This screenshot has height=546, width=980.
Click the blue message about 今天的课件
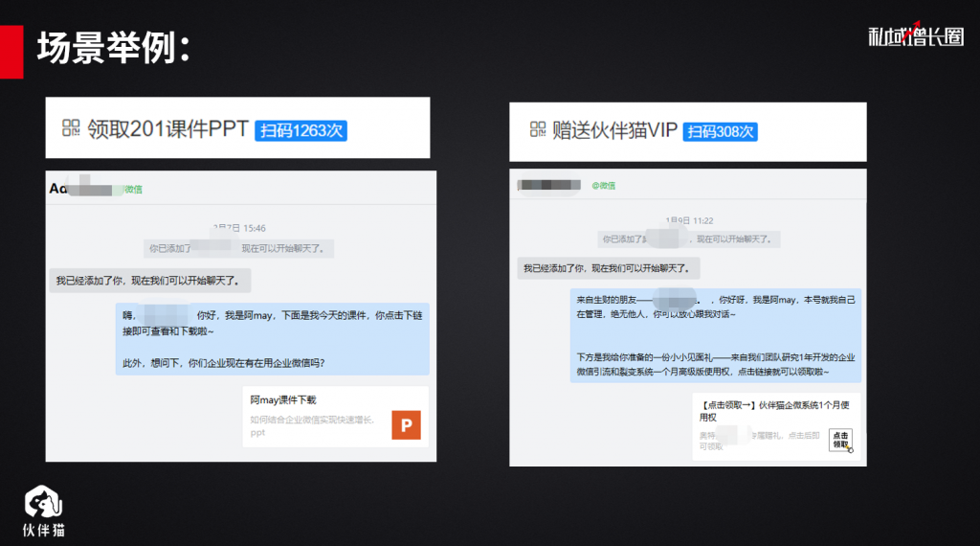[273, 339]
